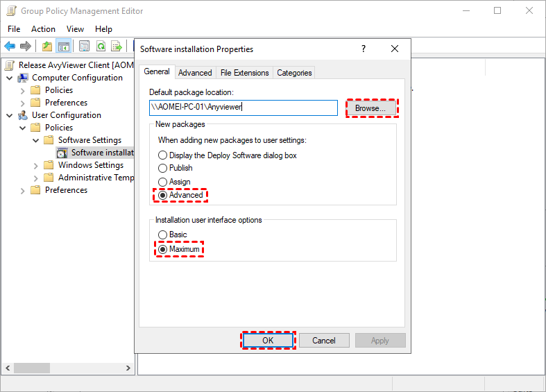The height and width of the screenshot is (392, 546).
Task: Select Release AvyViewer Client root node
Action: [76, 65]
